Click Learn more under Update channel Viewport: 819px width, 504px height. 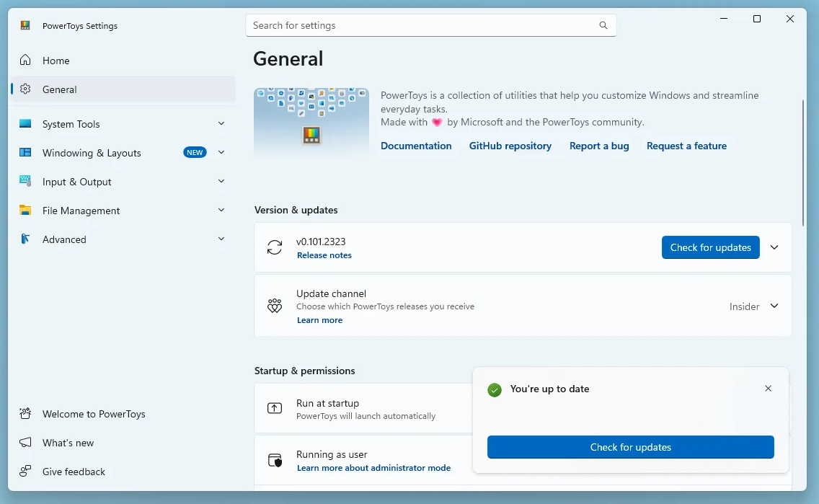point(319,320)
